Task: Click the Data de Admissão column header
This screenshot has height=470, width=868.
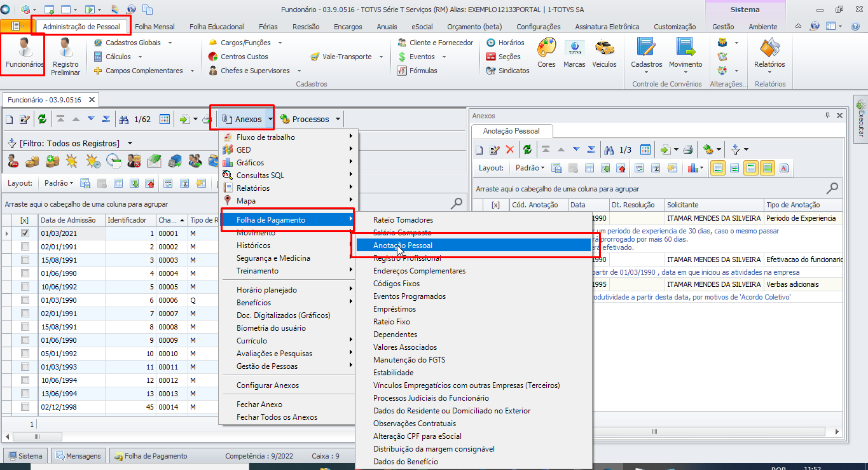Action: point(69,221)
